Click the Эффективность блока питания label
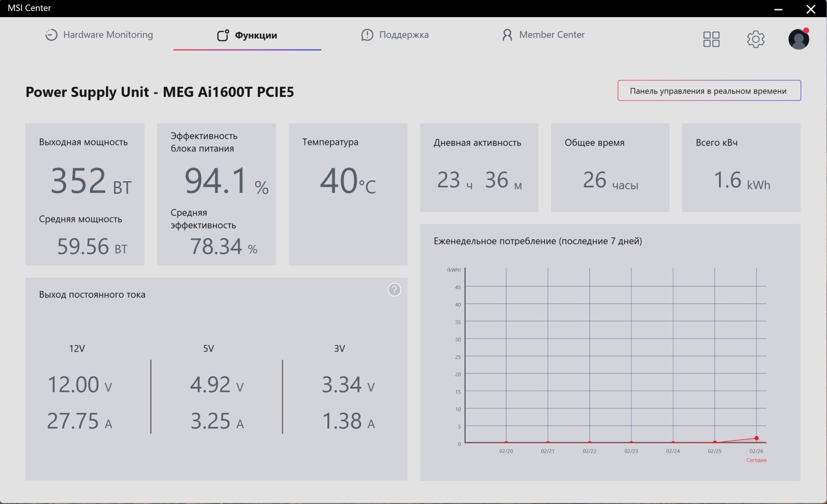This screenshot has height=504, width=827. click(x=204, y=142)
